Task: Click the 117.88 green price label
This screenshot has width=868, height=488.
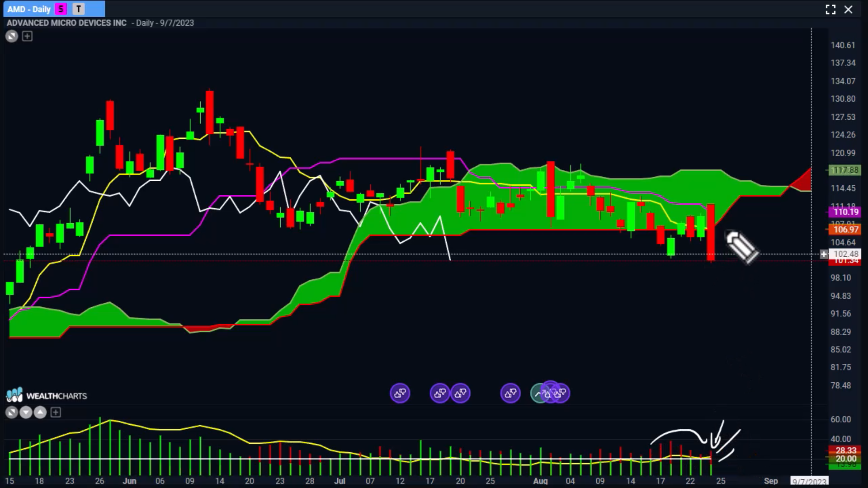Action: tap(844, 170)
